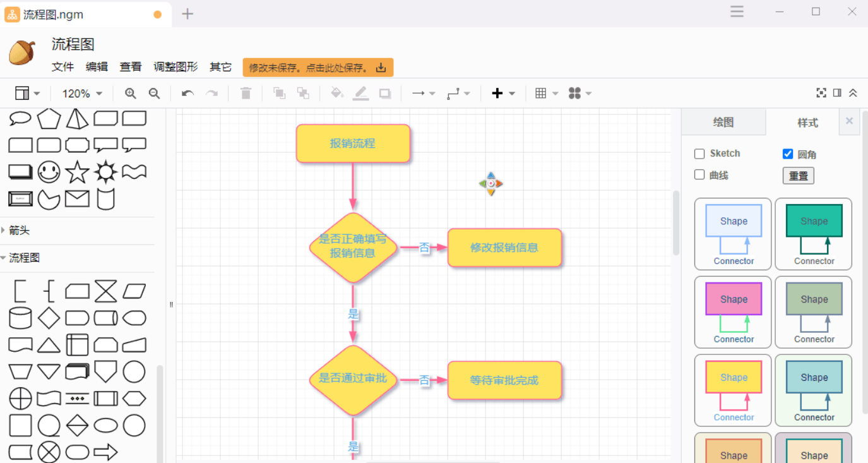868x463 pixels.
Task: Apply the pink Shape style with green connector
Action: point(733,312)
